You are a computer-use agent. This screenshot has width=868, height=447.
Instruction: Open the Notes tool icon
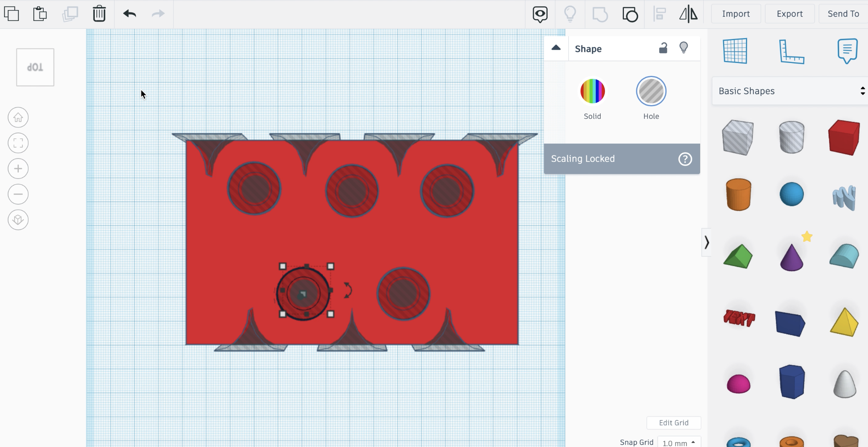tap(848, 51)
